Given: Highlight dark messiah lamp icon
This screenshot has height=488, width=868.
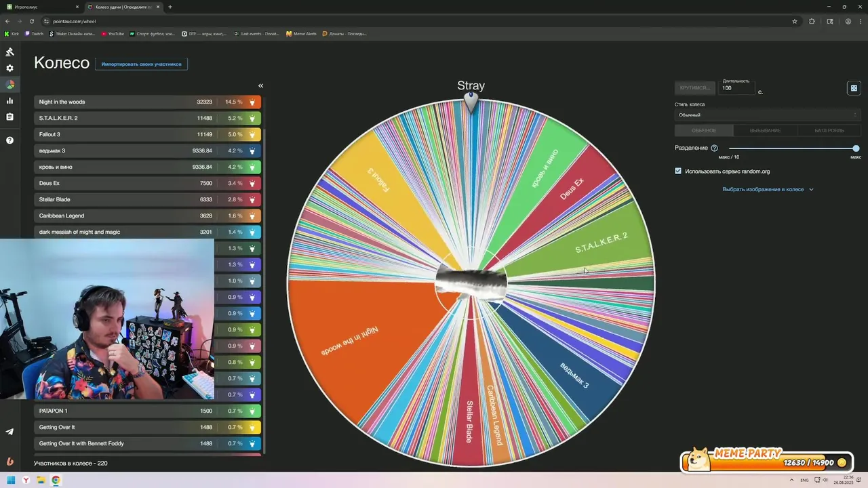Looking at the screenshot, I should point(252,232).
